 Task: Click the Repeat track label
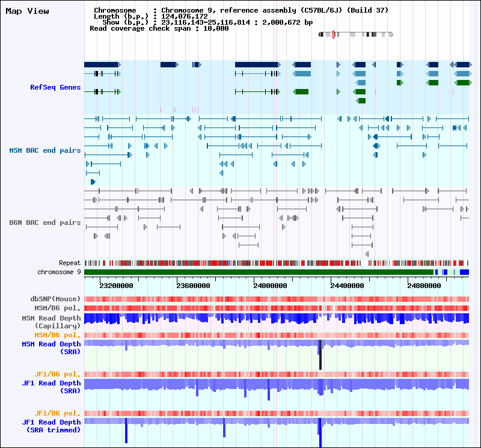(70, 263)
